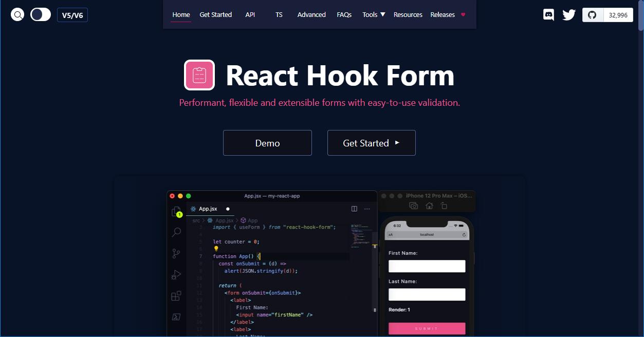Click the Get Started button
The height and width of the screenshot is (337, 644).
[371, 142]
